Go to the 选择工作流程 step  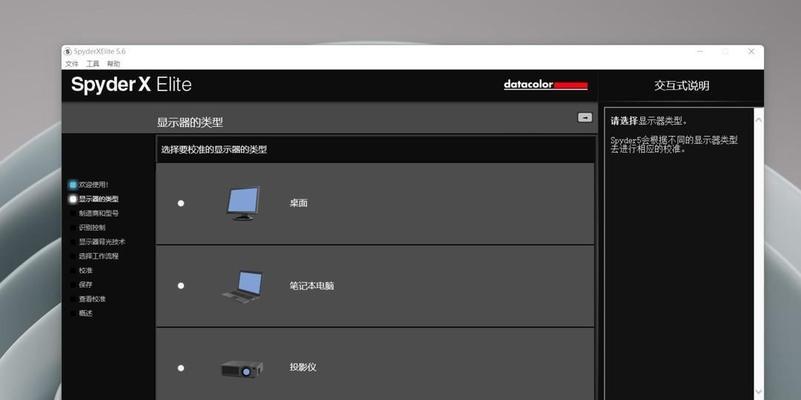coord(99,256)
